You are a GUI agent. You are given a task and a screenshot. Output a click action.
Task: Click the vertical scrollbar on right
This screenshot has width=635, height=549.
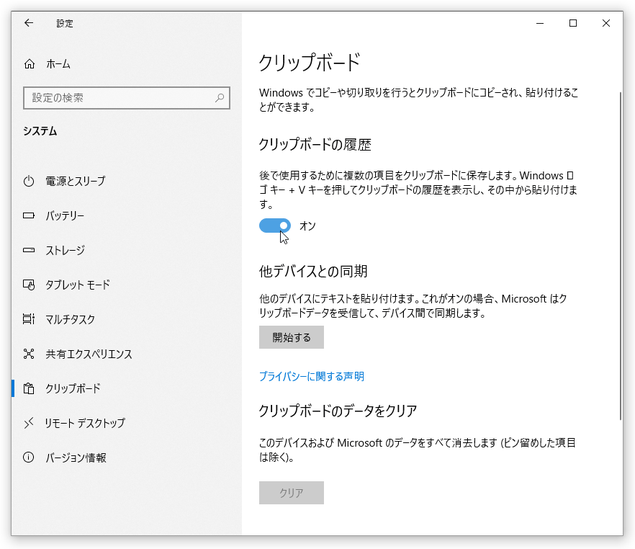point(620,256)
